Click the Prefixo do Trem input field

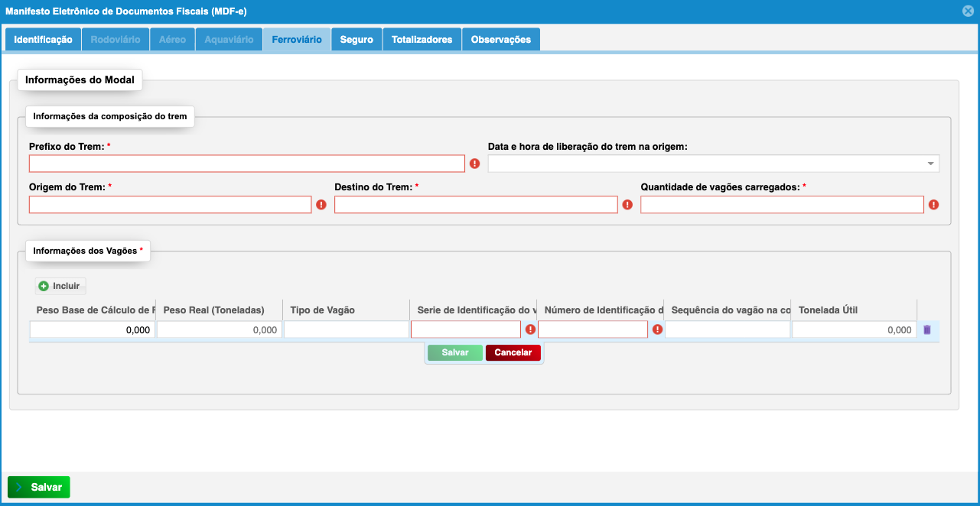pos(246,164)
